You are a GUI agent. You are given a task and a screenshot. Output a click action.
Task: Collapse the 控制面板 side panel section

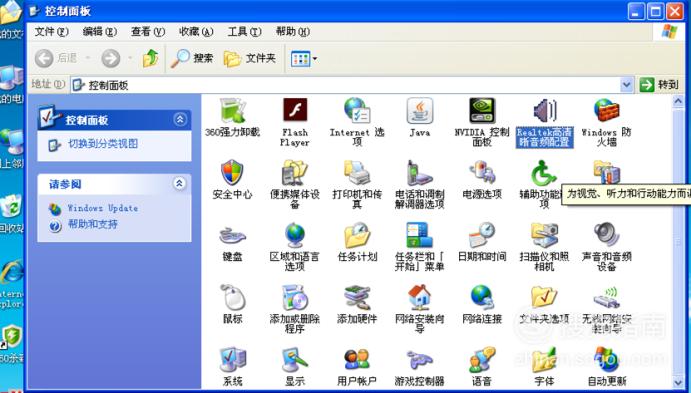click(x=180, y=119)
